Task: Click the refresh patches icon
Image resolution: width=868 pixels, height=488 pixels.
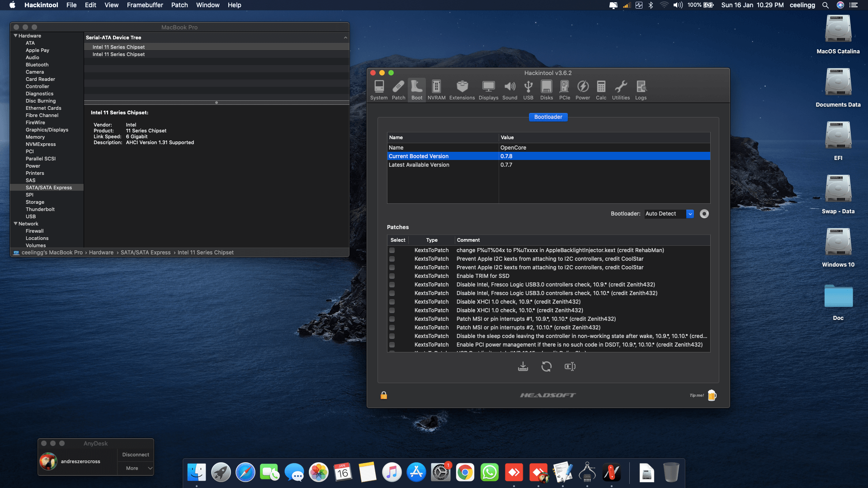Action: (x=546, y=366)
